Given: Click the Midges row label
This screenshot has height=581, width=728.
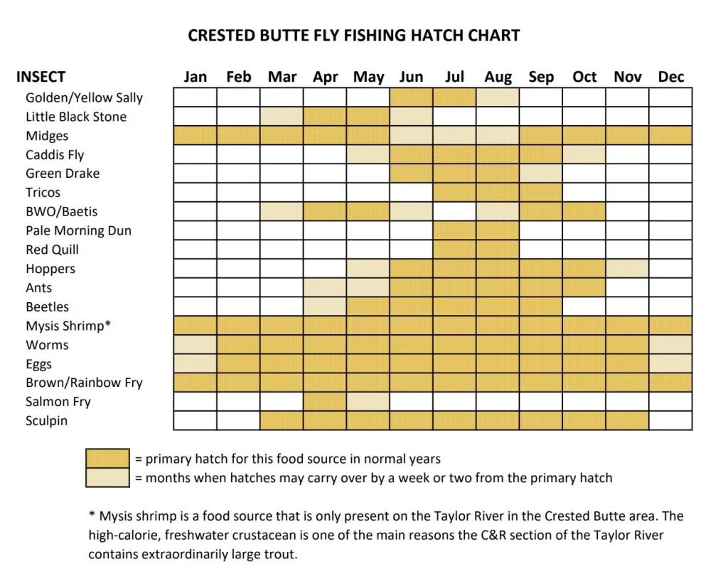Looking at the screenshot, I should point(47,136).
